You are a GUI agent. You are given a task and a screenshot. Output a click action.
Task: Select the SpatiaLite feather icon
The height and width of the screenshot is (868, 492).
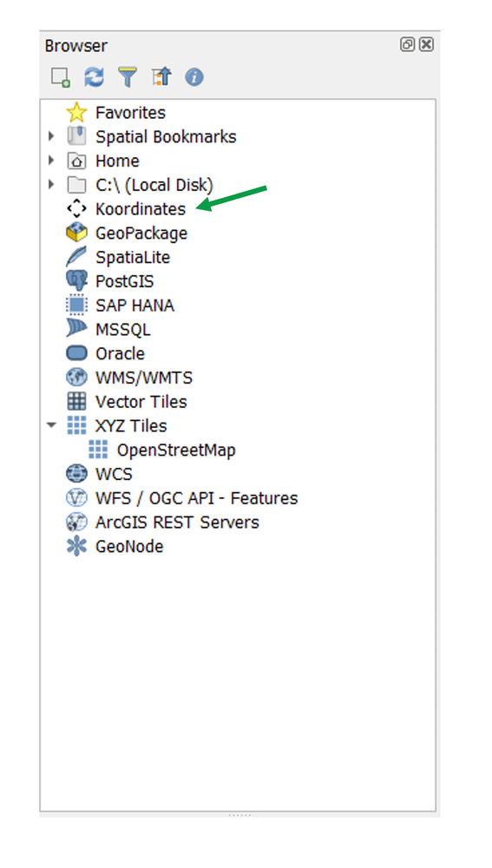coord(76,257)
